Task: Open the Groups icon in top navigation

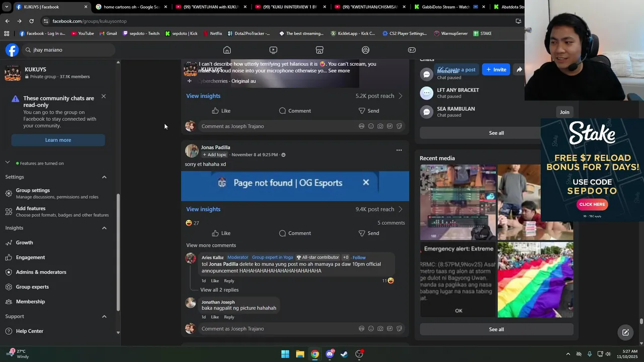Action: [366, 50]
